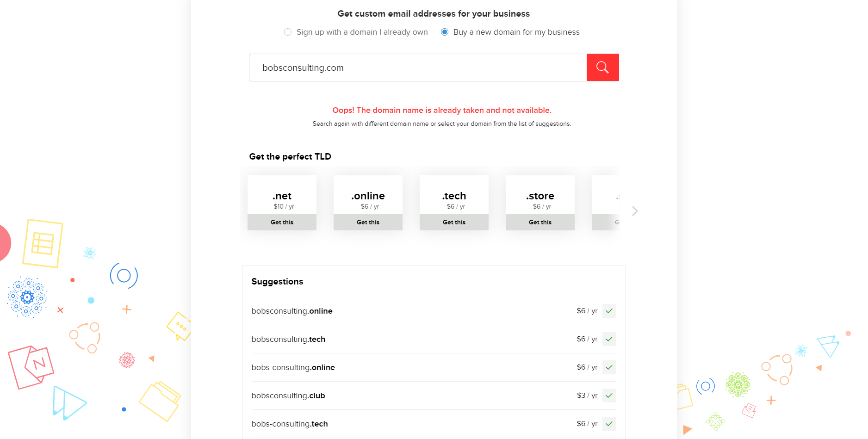Screen dimensions: 868x439
Task: Open the bobs-consulting.online suggestion row
Action: tap(434, 367)
